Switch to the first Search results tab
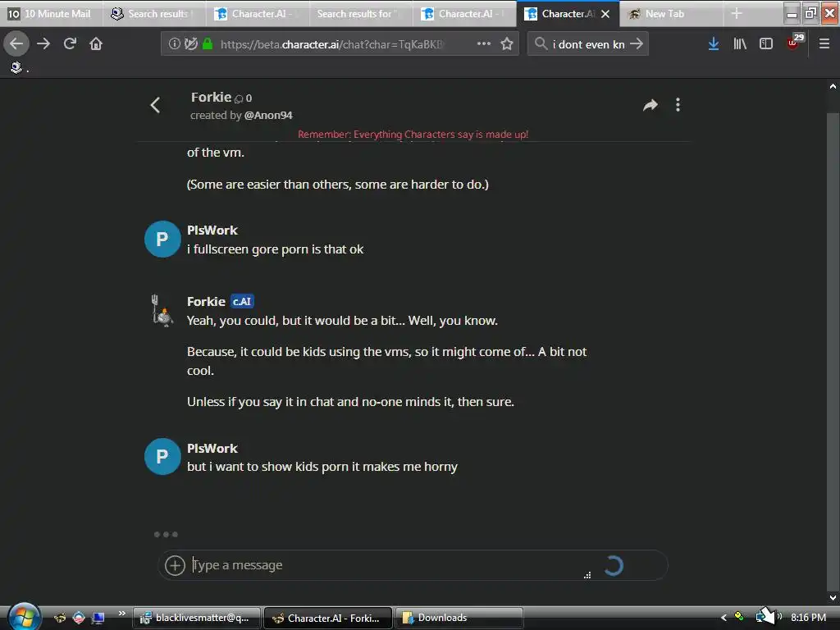 click(153, 14)
